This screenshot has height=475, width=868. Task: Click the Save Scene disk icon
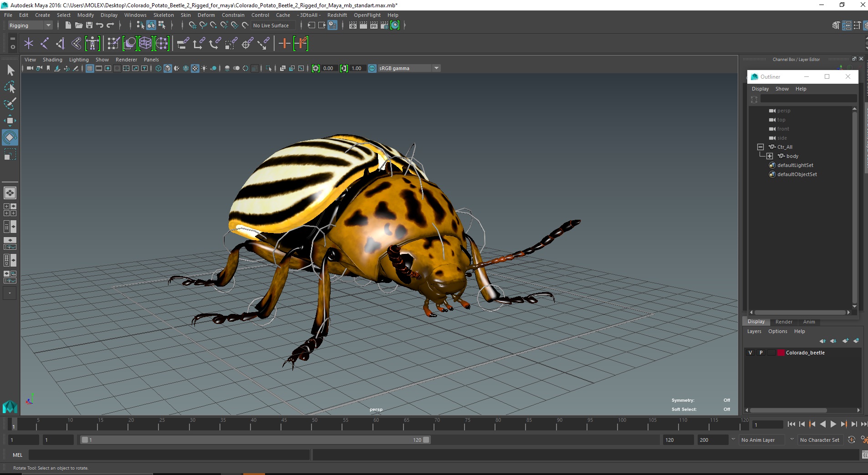pyautogui.click(x=89, y=25)
